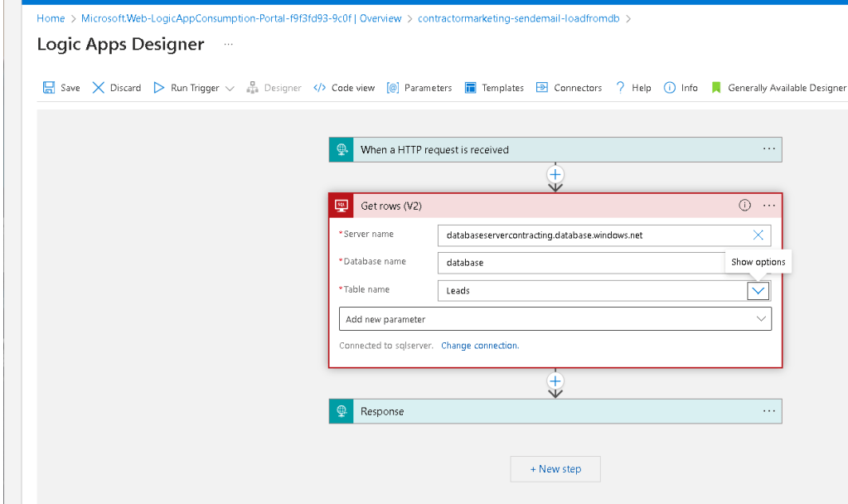This screenshot has width=848, height=504.
Task: Open ellipsis next to Logic Apps Designer title
Action: tap(228, 44)
